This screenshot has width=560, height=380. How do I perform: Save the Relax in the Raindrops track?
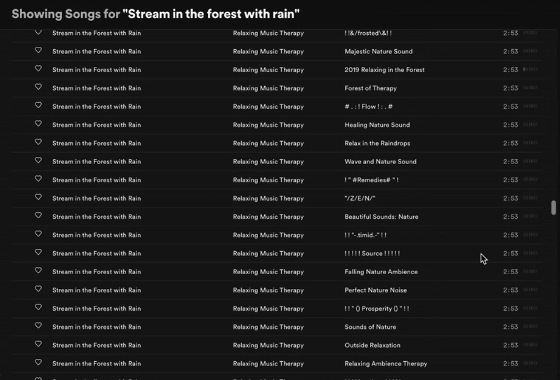coord(38,142)
